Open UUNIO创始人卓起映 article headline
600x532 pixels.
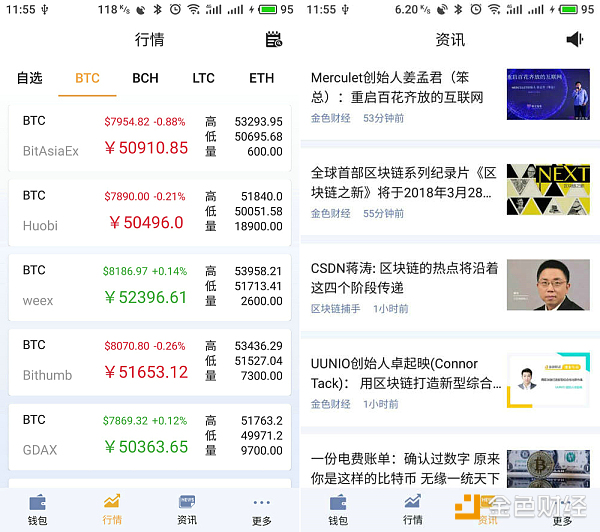406,373
